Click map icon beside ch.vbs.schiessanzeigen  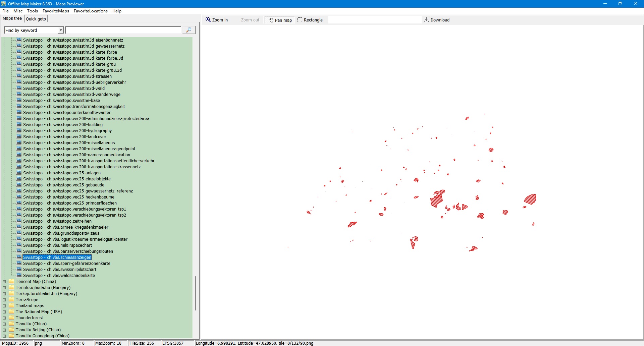(x=19, y=257)
